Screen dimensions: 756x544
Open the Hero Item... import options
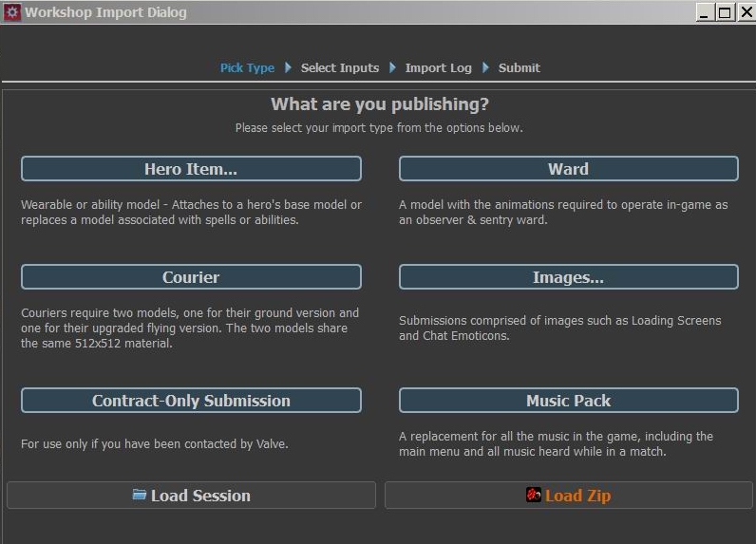pyautogui.click(x=191, y=169)
